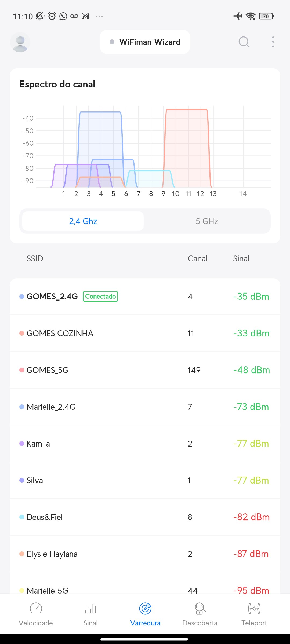
Task: Sort networks by the Sinal column
Action: pos(241,258)
